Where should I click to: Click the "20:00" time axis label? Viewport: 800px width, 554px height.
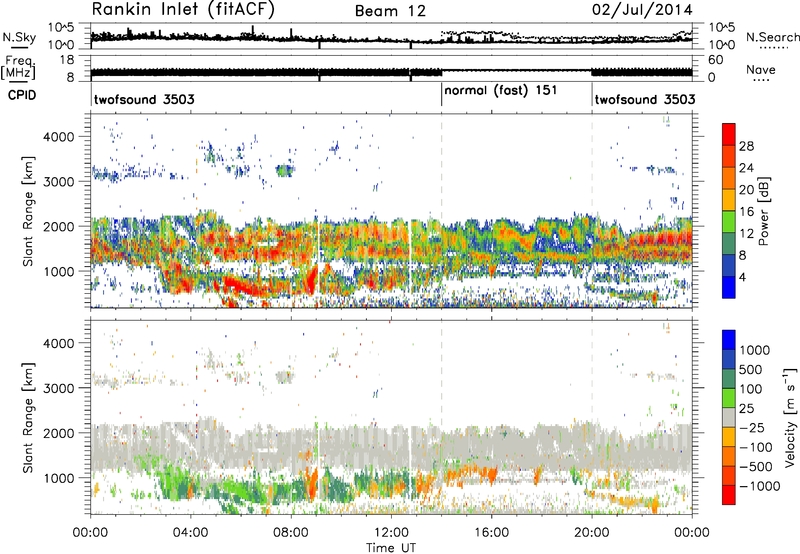click(x=592, y=533)
